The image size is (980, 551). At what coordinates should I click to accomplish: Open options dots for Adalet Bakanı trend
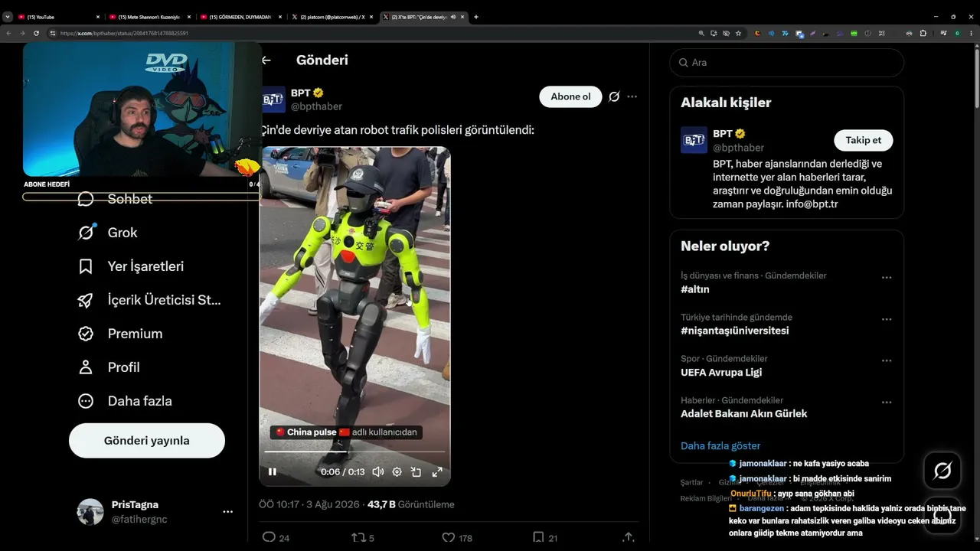pyautogui.click(x=887, y=402)
